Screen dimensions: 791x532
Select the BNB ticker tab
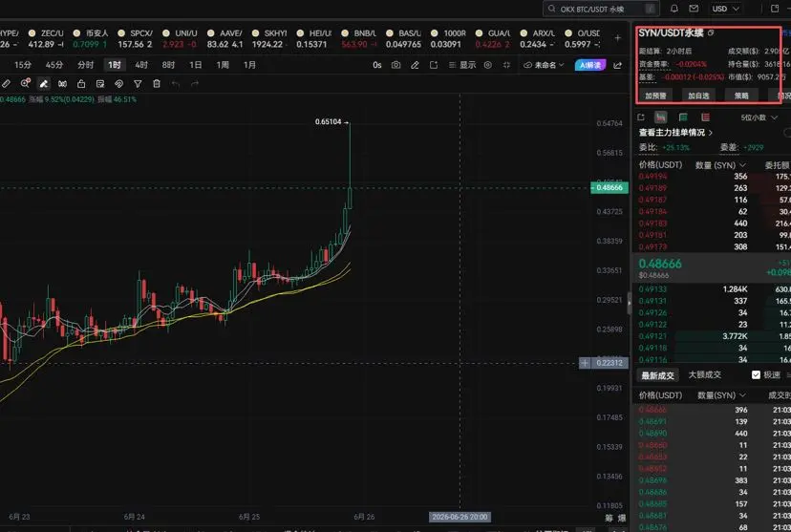click(359, 39)
